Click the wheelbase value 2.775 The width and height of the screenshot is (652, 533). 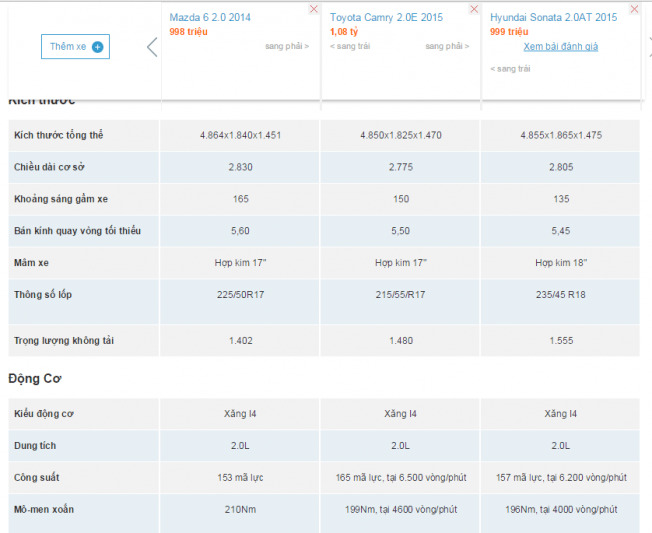tap(401, 167)
